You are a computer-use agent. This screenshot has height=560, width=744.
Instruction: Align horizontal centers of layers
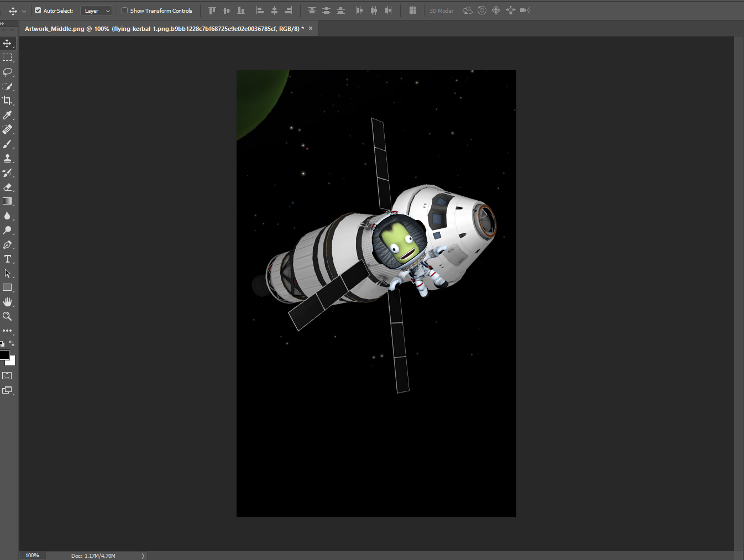tap(274, 11)
